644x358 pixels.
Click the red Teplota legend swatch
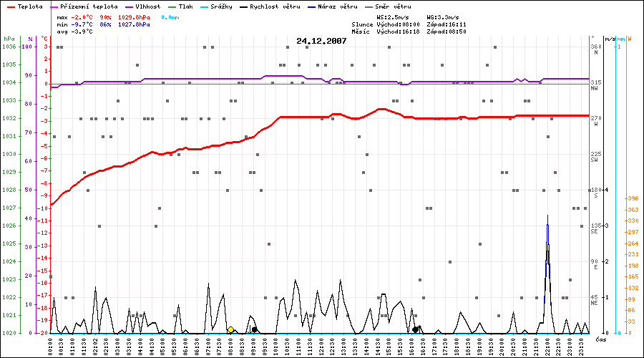coord(11,7)
